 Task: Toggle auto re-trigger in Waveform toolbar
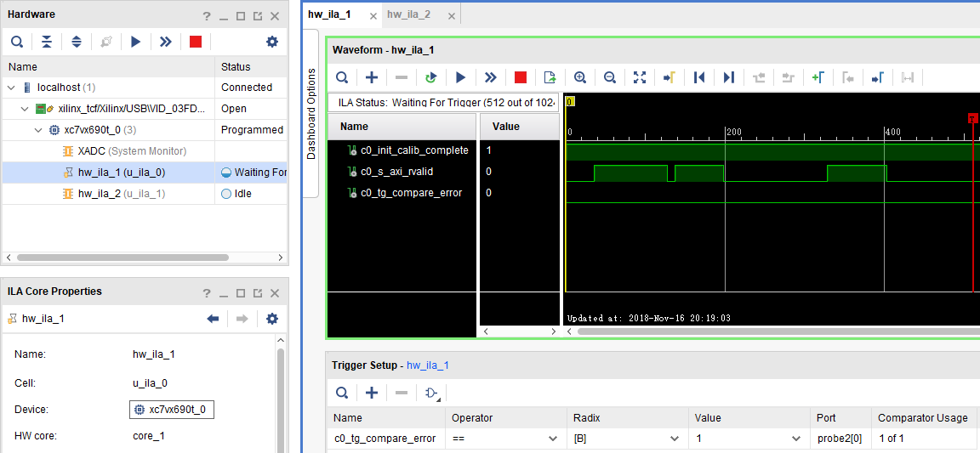430,77
